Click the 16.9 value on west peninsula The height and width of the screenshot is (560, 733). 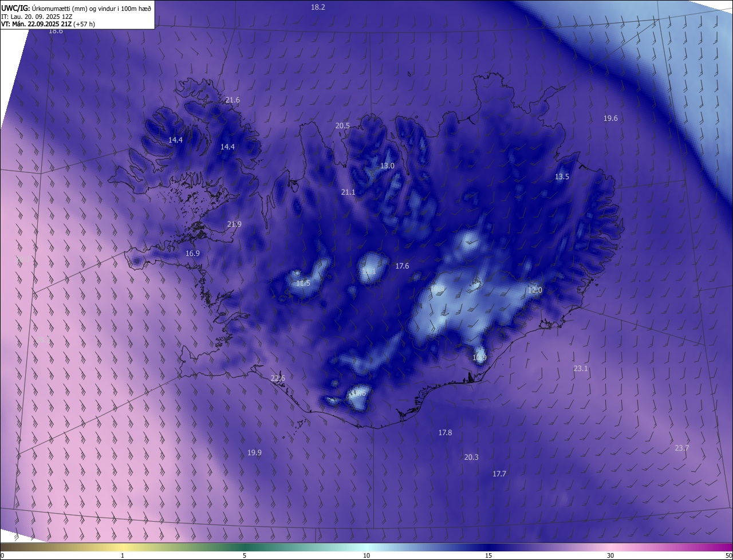pos(192,254)
